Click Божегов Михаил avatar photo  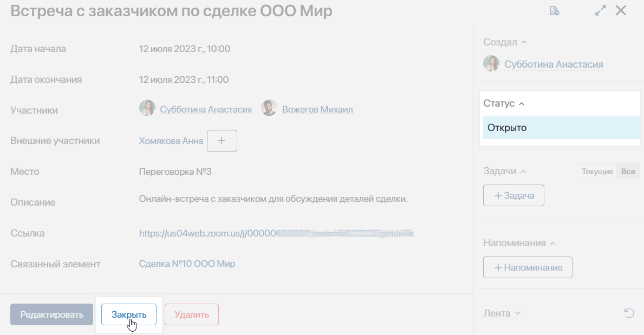tap(269, 108)
